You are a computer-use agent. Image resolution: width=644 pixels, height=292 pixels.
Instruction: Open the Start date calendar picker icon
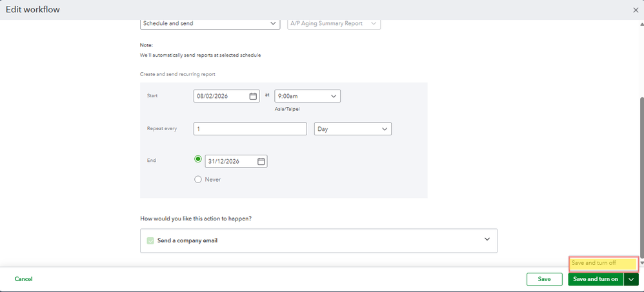(254, 96)
